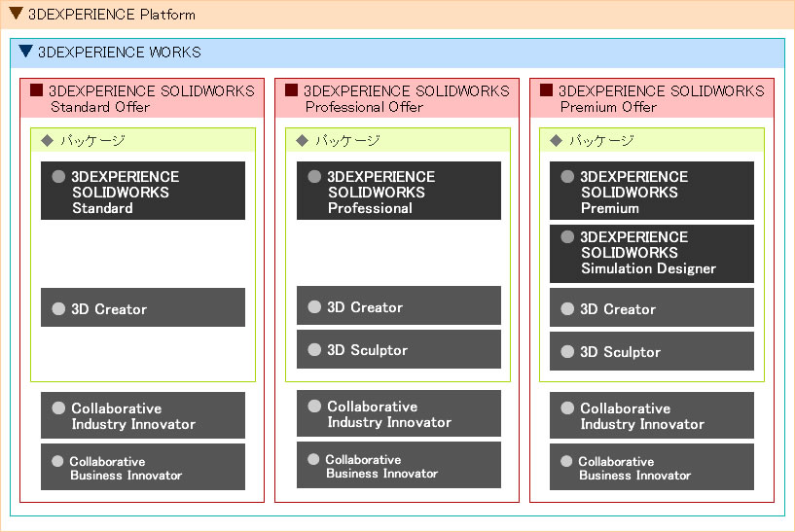The width and height of the screenshot is (795, 532).
Task: Open 3DEXPERIENCE SOLIDWORKS Simulation Designer box
Action: pos(652,254)
